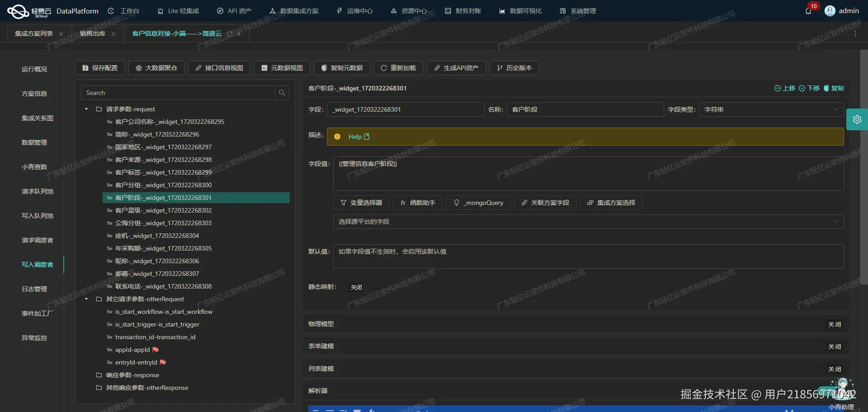Image resolution: width=868 pixels, height=412 pixels.
Task: Click the 上移 move-up arrow icon
Action: click(777, 88)
